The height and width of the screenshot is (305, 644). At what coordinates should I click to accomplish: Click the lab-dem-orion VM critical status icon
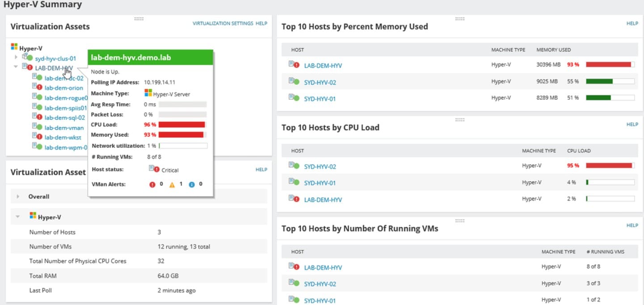[37, 86]
